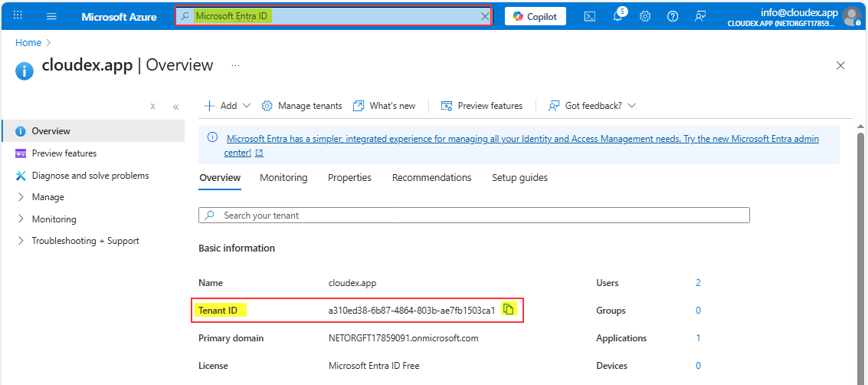The image size is (868, 385).
Task: Click the Help question mark icon
Action: point(673,16)
